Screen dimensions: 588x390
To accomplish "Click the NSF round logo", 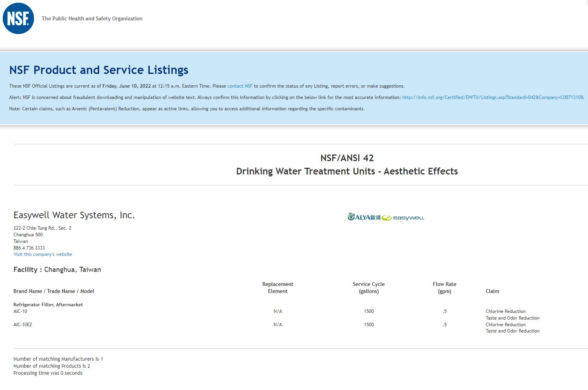I will (x=18, y=18).
